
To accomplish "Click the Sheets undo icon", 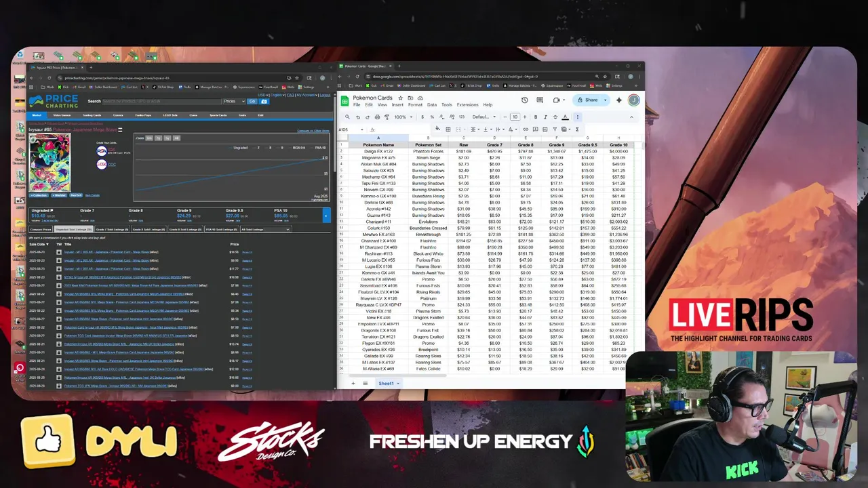I will 358,117.
